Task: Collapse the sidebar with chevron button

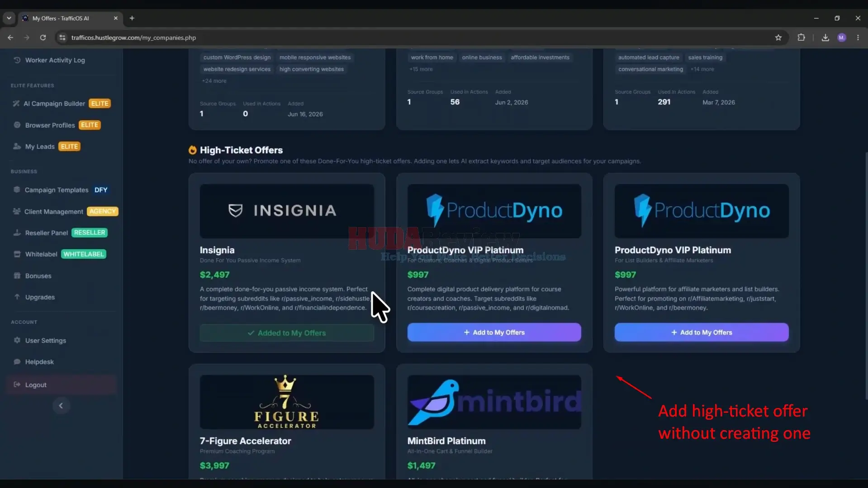Action: tap(61, 406)
